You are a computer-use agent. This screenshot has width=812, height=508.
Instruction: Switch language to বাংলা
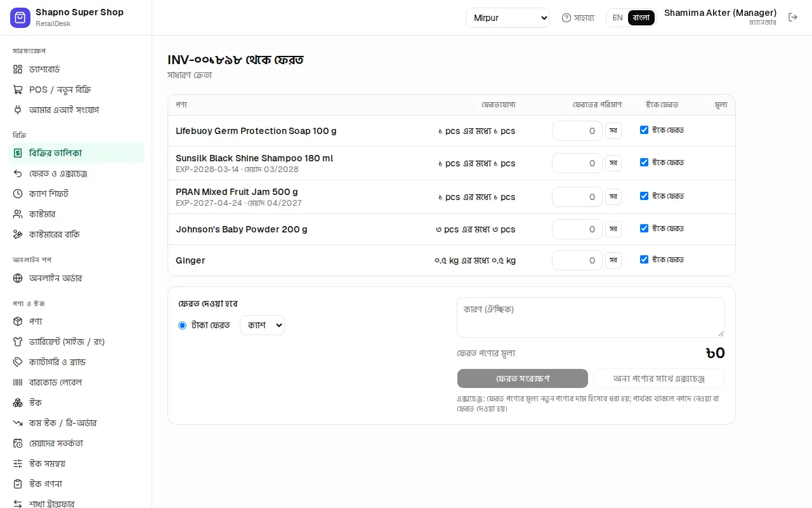pos(641,18)
